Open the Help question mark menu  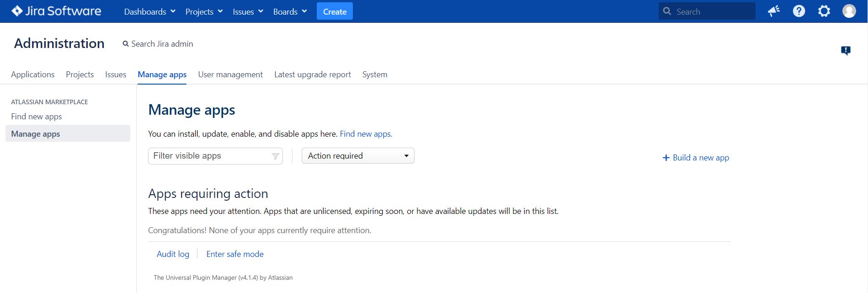tap(799, 11)
